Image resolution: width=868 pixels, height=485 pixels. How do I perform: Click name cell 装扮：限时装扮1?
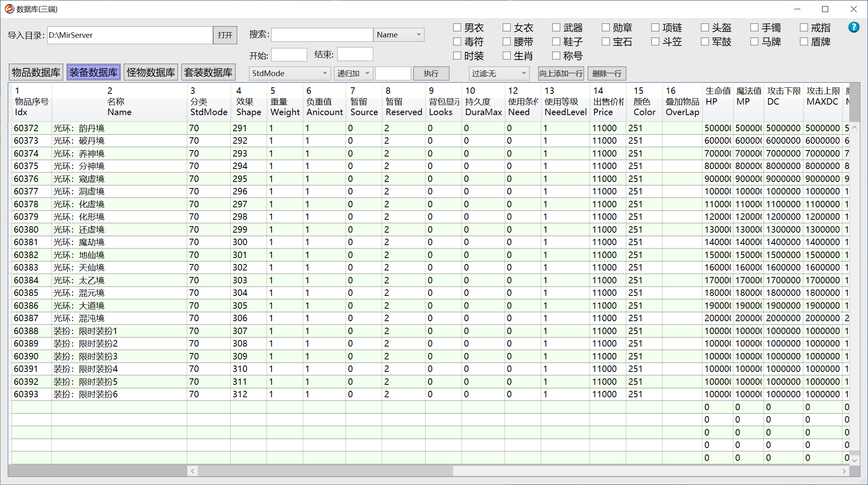point(119,331)
